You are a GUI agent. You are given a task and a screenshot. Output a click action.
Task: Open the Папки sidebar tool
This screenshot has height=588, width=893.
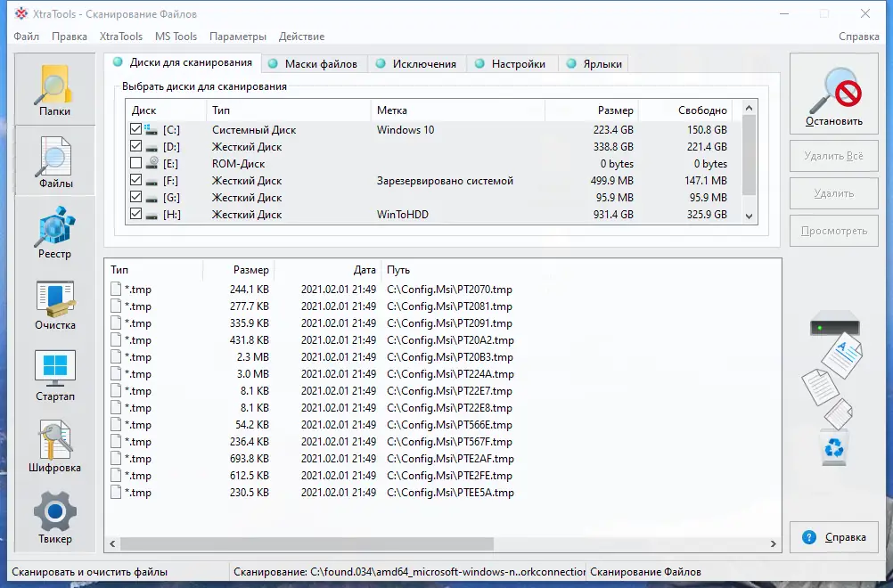click(54, 90)
